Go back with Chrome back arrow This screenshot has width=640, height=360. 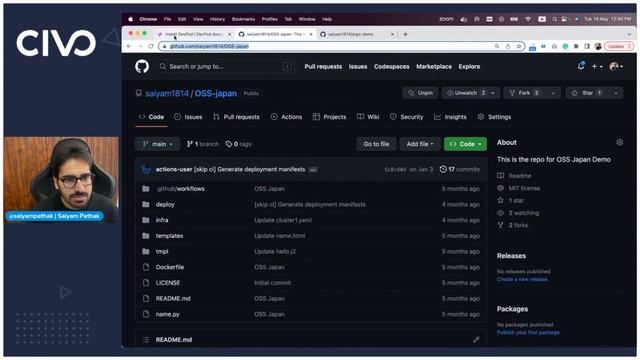coord(129,46)
